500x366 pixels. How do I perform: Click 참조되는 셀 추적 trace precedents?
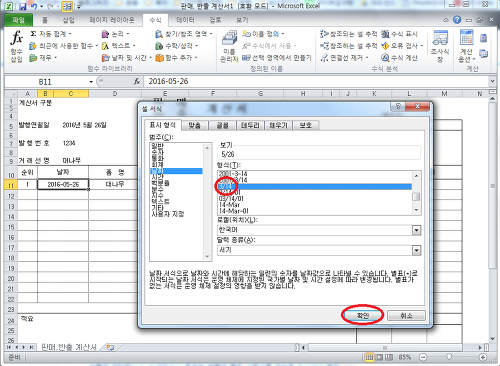click(x=348, y=34)
